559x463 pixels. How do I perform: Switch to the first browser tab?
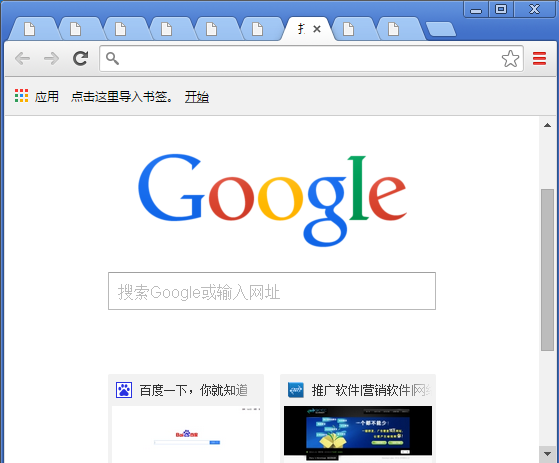pos(32,29)
